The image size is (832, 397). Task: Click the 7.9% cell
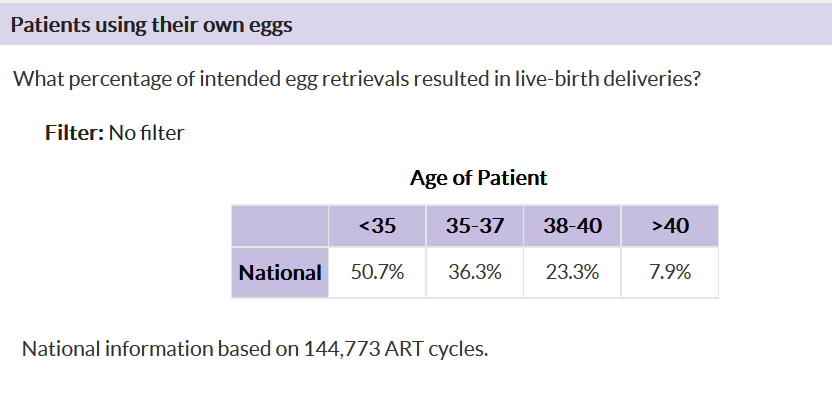pyautogui.click(x=670, y=273)
